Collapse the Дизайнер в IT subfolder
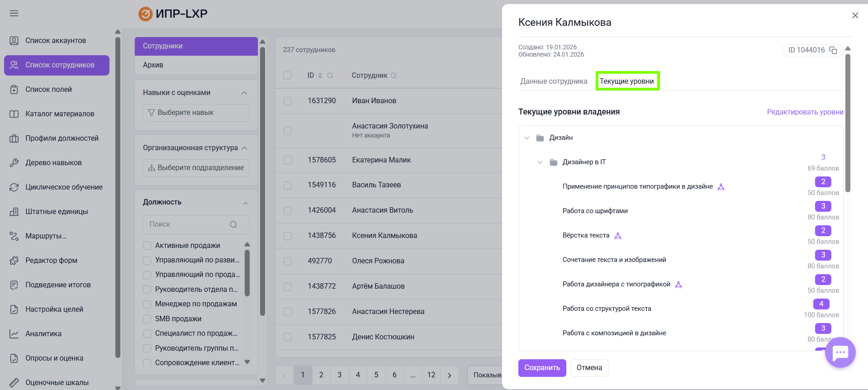The height and width of the screenshot is (390, 868). [x=540, y=162]
